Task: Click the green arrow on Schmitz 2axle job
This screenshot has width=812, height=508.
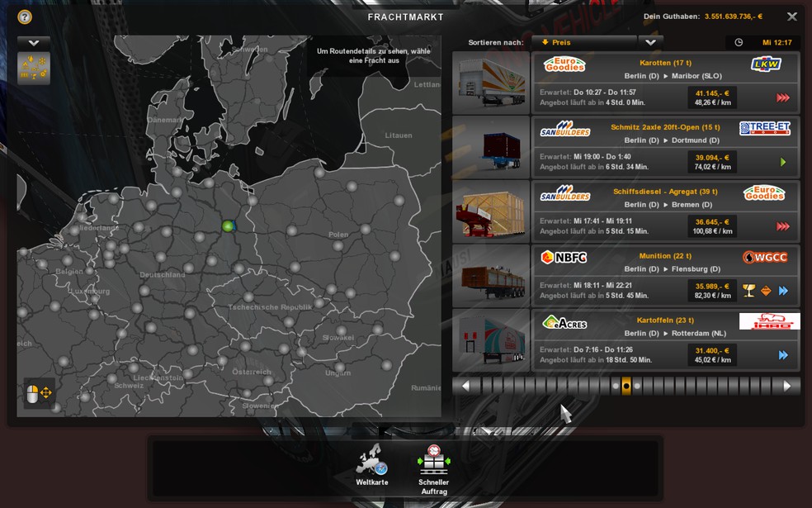Action: [x=783, y=162]
